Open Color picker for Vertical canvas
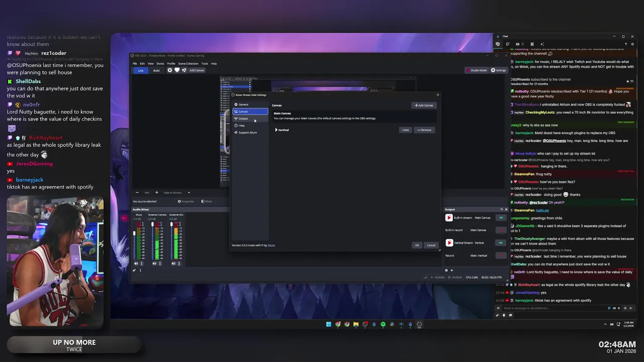 pos(406,130)
